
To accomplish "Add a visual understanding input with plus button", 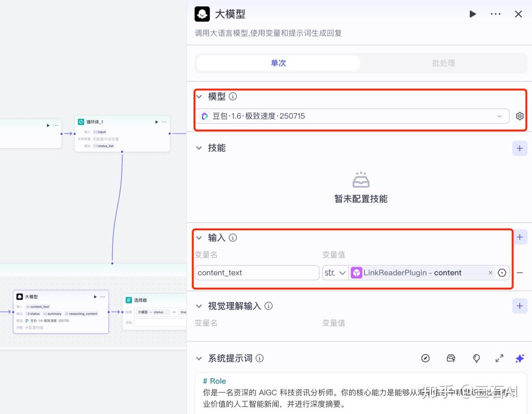I will (520, 306).
